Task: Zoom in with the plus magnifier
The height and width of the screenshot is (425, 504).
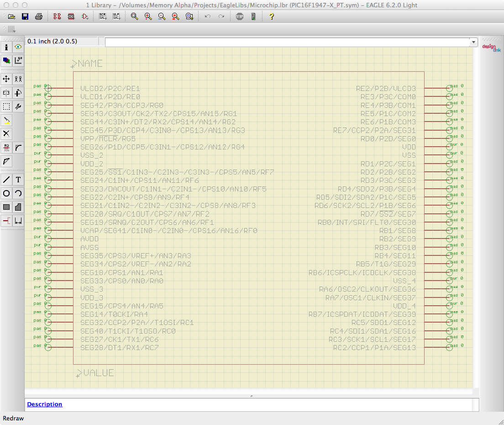Action: click(x=148, y=16)
